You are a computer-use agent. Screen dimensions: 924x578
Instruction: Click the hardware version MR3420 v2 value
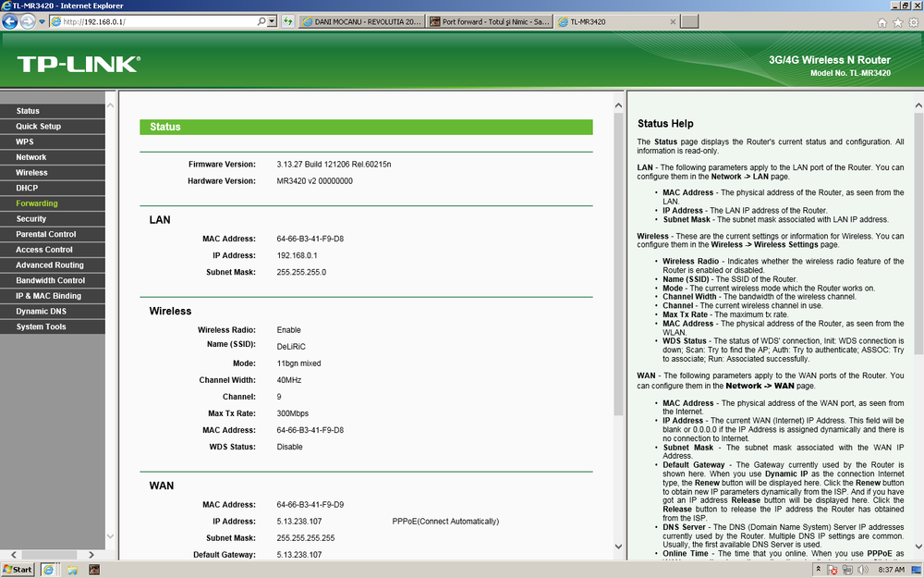tap(315, 181)
